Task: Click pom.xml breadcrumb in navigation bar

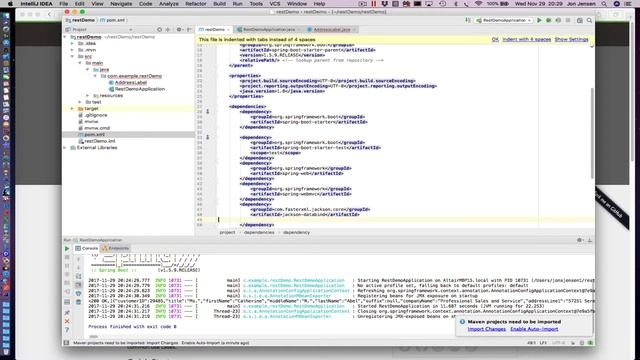Action: pyautogui.click(x=113, y=20)
